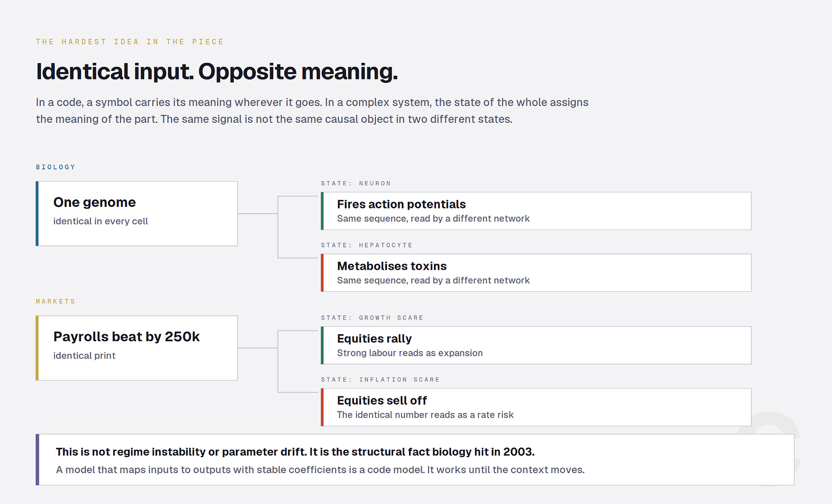Click the MARKETS section label
The image size is (832, 504).
(55, 301)
